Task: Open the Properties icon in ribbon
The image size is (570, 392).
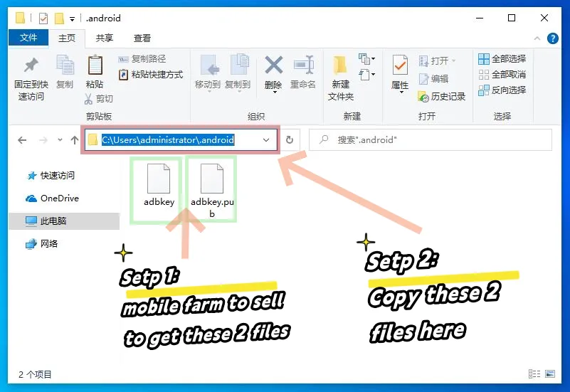Action: 400,68
